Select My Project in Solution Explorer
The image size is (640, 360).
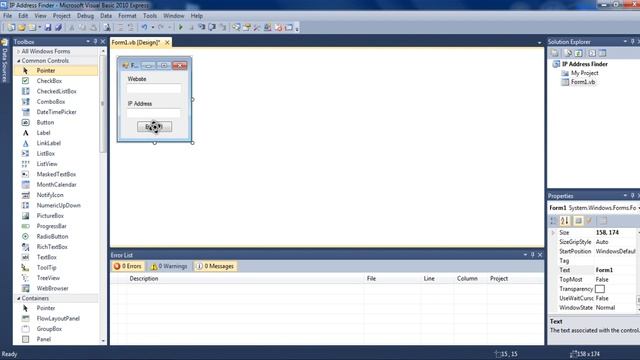[584, 73]
